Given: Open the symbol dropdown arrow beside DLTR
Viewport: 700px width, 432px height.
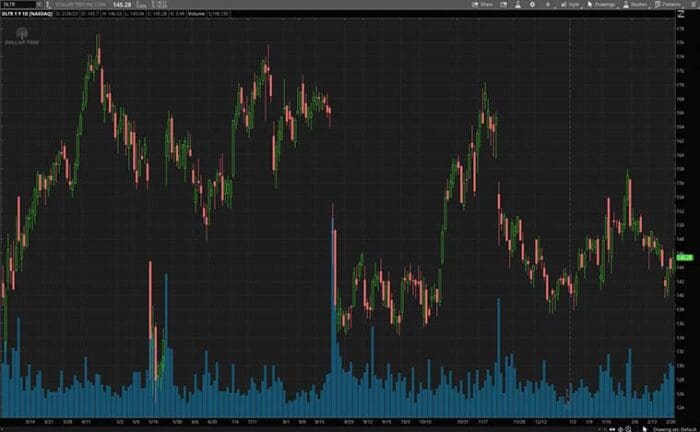Looking at the screenshot, I should pos(39,4).
